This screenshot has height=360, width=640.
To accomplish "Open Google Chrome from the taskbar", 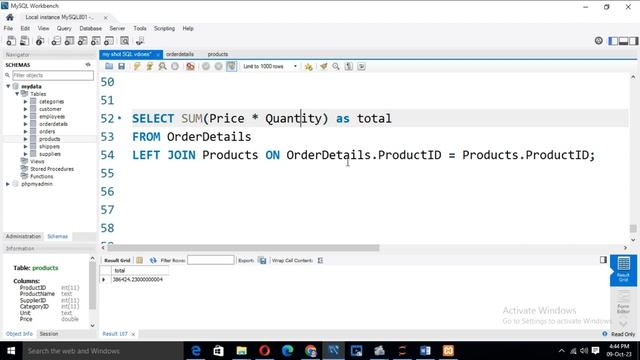I will 310,351.
